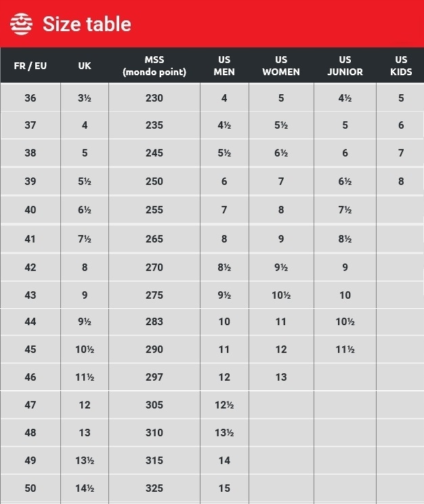424x504 pixels.
Task: Select the US JUNIOR column header
Action: [345, 66]
